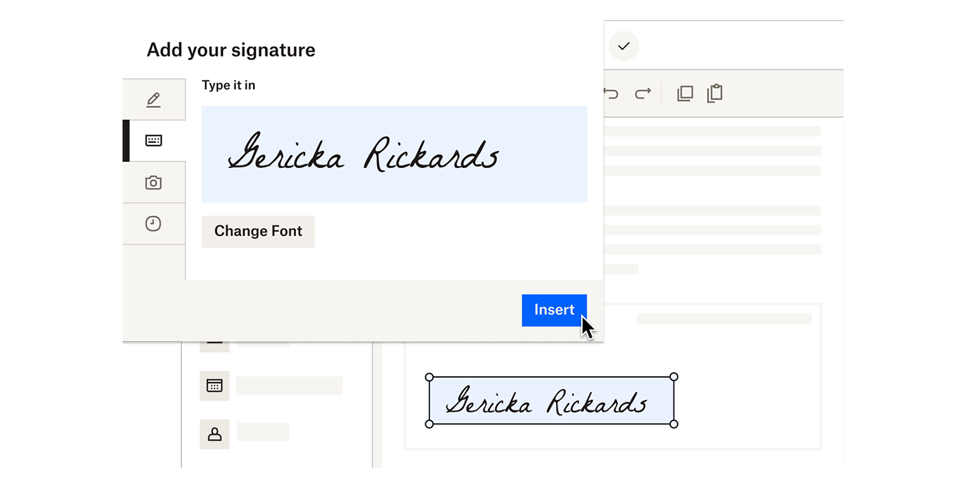The width and height of the screenshot is (980, 490).
Task: Click the typed signature field in dialog
Action: pyautogui.click(x=394, y=154)
